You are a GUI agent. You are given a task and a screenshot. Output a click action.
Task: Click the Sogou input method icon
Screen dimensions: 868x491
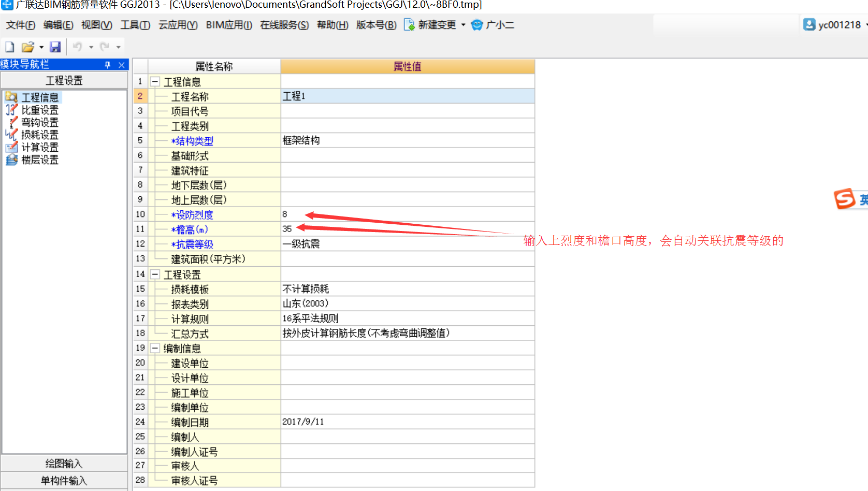click(844, 199)
